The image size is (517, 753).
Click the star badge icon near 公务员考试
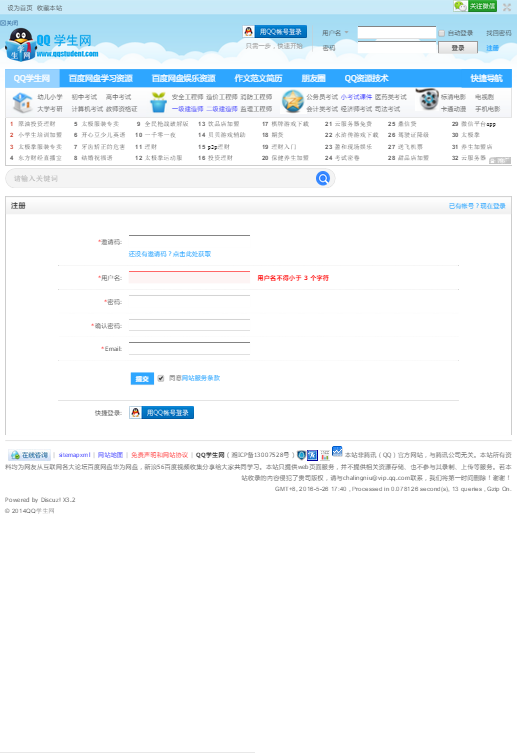pos(292,102)
